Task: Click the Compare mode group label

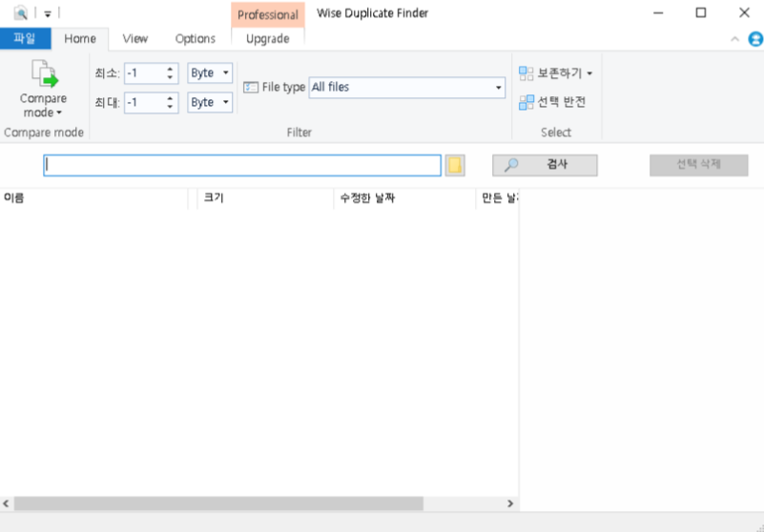Action: click(x=44, y=133)
